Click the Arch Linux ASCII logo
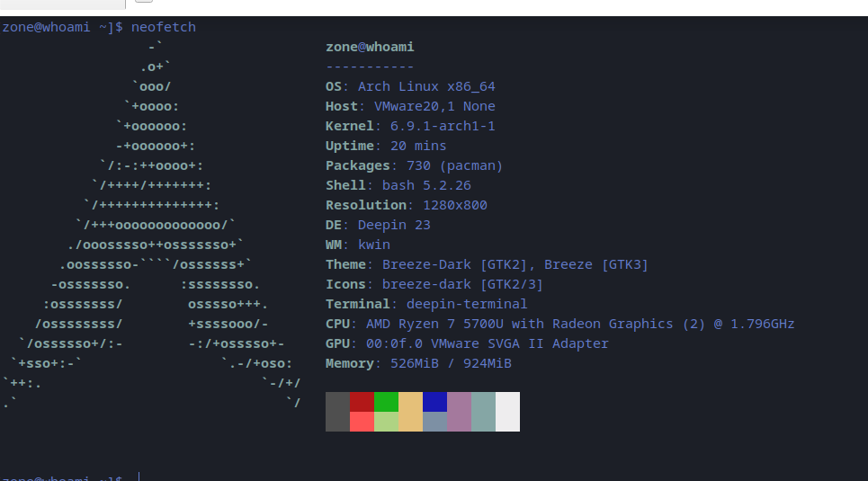 tap(152, 226)
